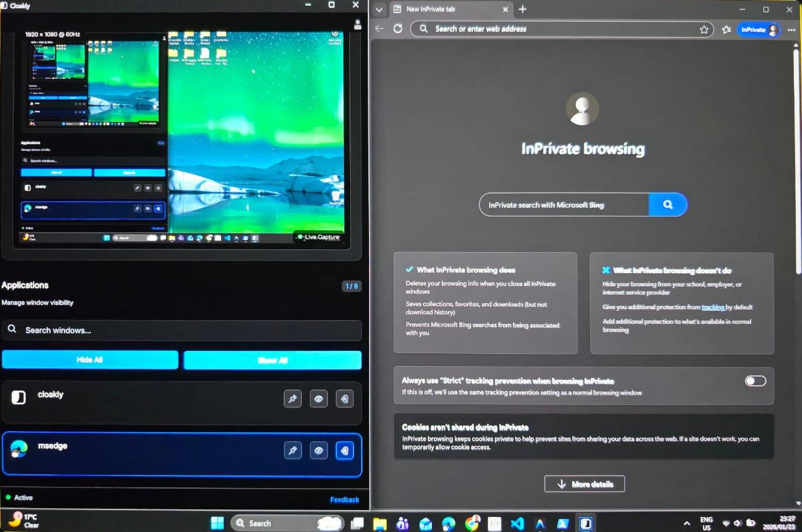Open Edge Settings and more menu

click(791, 29)
